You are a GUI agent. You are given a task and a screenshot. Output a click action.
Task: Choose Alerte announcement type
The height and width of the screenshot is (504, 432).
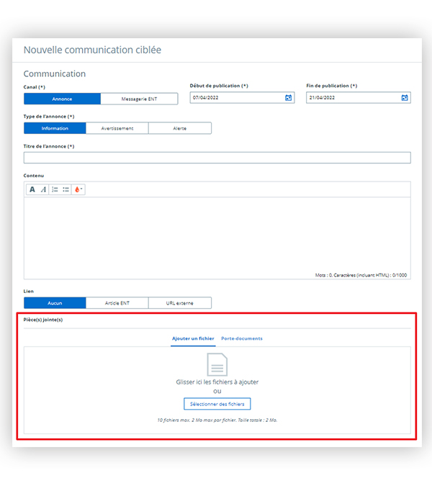tap(180, 128)
